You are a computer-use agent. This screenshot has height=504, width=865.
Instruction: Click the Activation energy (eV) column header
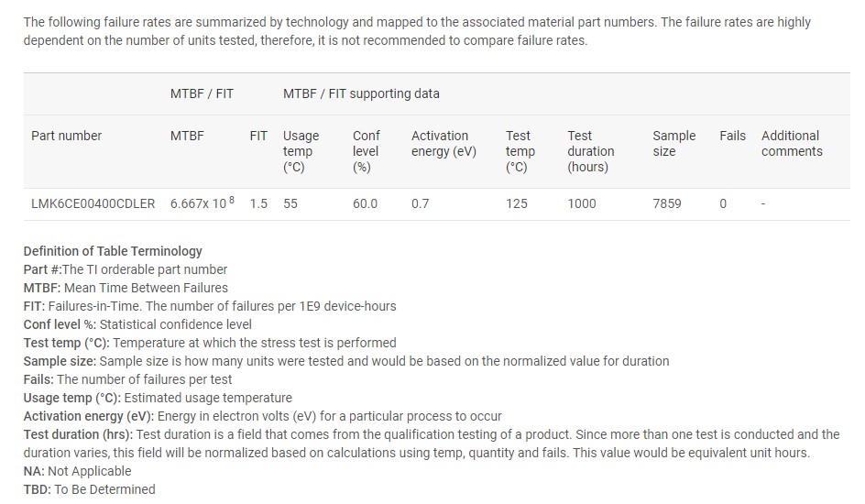click(443, 144)
